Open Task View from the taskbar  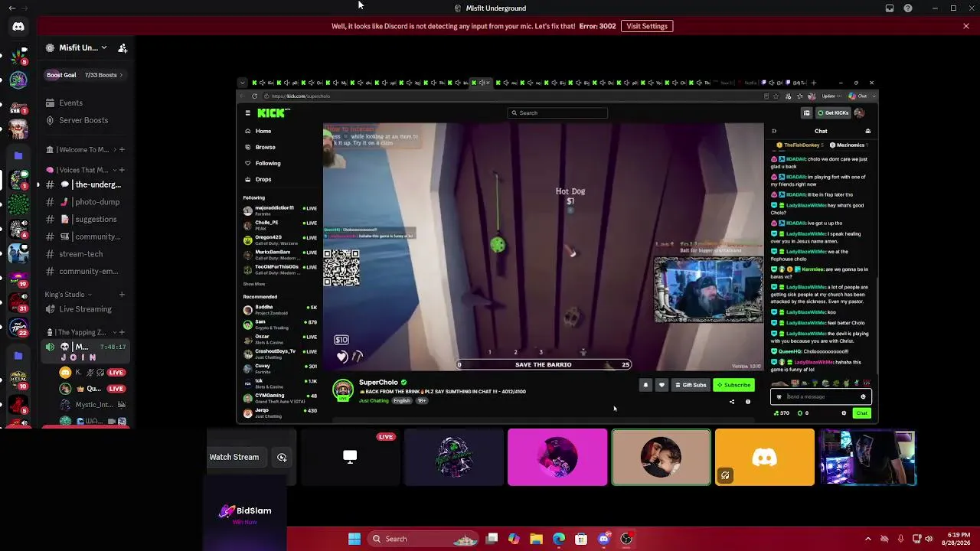[x=492, y=539]
